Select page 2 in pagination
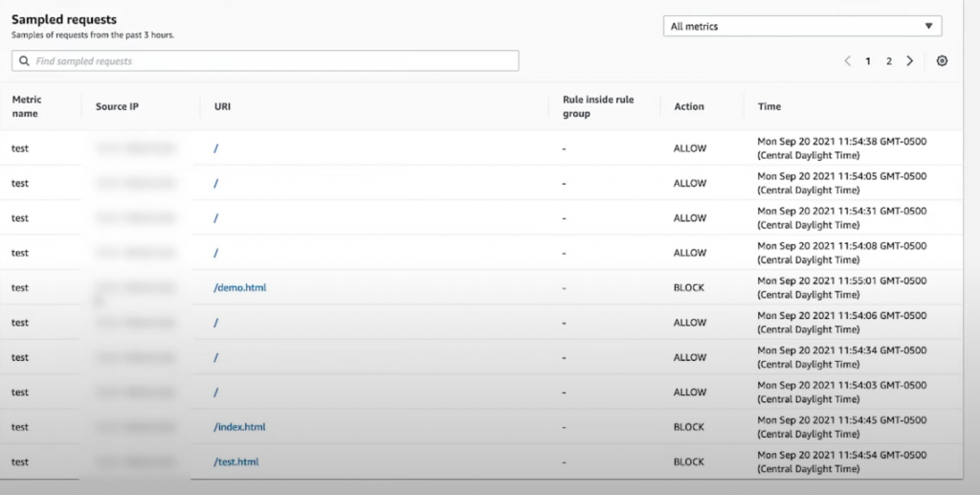 coord(888,61)
